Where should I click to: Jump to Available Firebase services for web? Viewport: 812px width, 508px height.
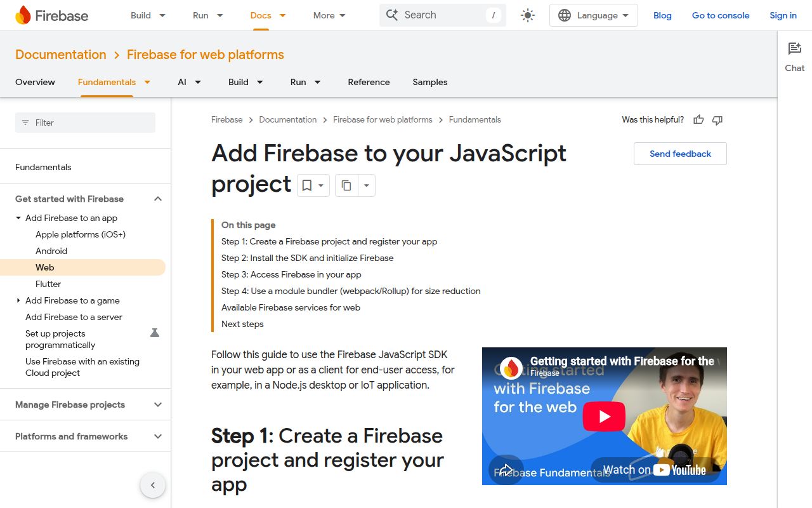[291, 307]
